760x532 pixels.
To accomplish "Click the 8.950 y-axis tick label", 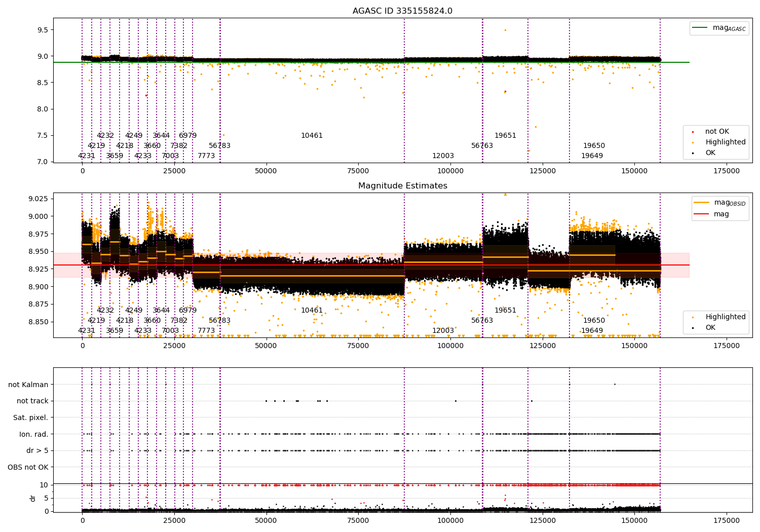I will pyautogui.click(x=39, y=251).
